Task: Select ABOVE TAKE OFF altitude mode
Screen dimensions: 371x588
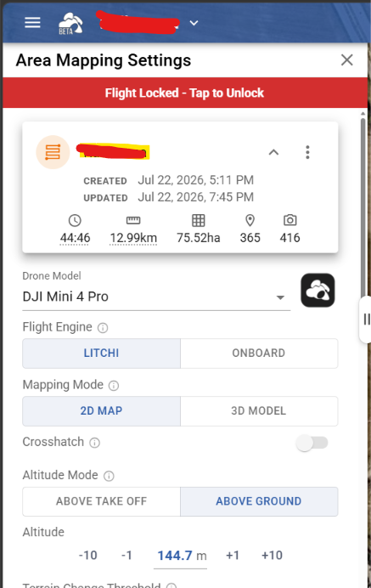Action: click(x=102, y=501)
